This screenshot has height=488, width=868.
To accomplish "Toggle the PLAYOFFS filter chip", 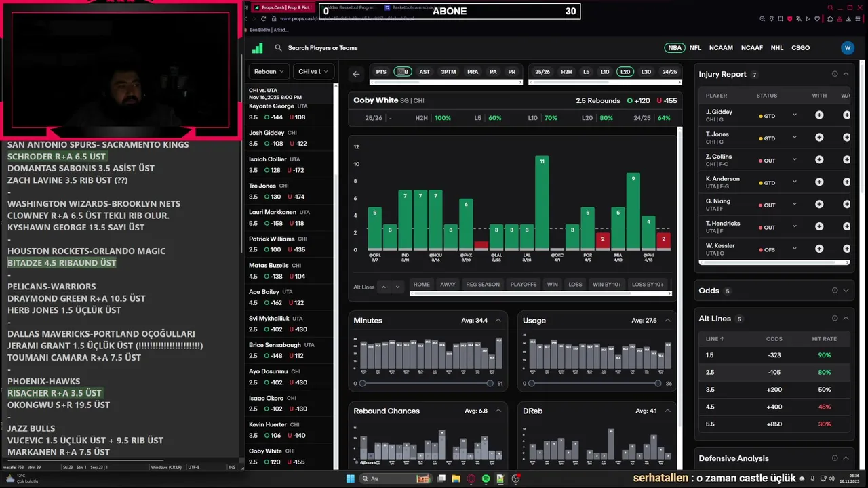I will coord(524,285).
